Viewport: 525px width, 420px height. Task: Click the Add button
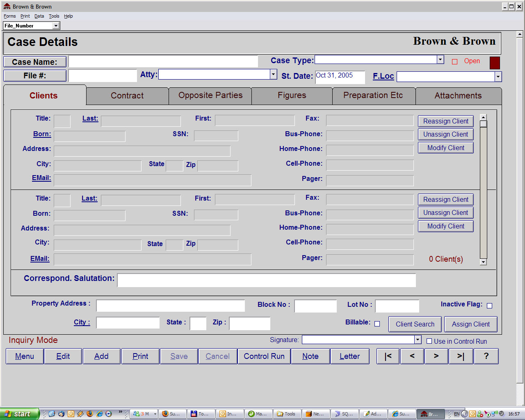pyautogui.click(x=101, y=356)
